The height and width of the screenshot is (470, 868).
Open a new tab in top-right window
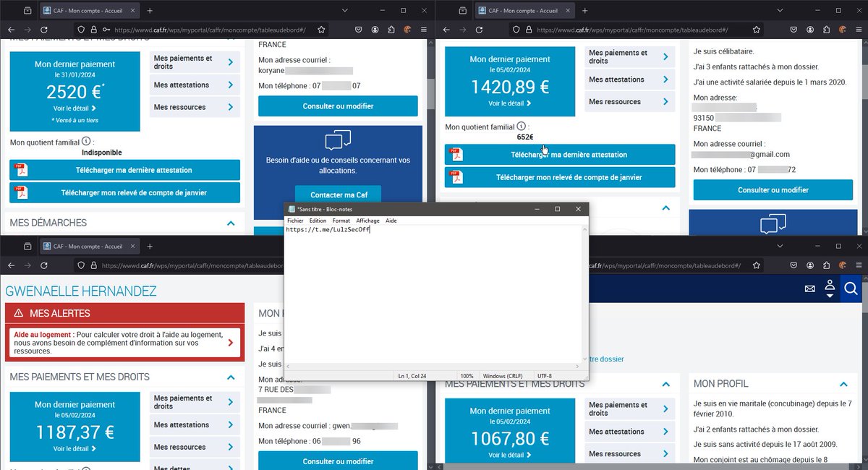[x=584, y=11]
